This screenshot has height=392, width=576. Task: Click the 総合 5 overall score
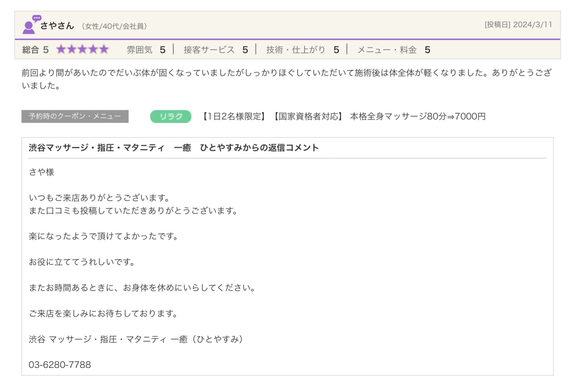point(35,50)
